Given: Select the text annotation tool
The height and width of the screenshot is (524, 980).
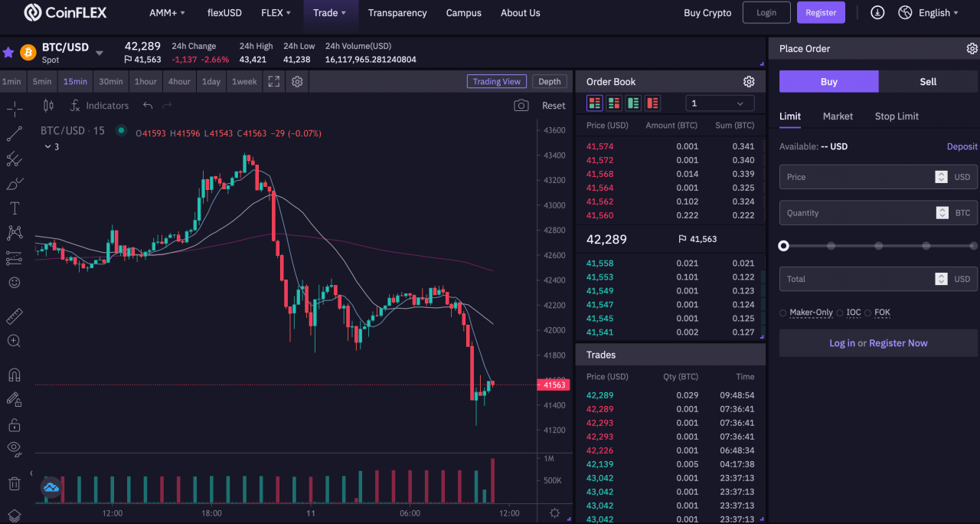Looking at the screenshot, I should point(14,208).
